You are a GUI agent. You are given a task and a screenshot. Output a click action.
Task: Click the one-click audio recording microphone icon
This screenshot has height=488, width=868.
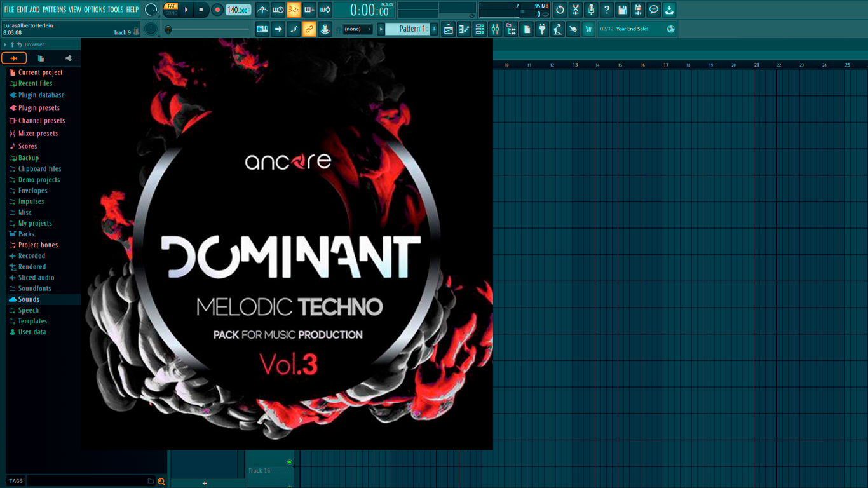591,10
